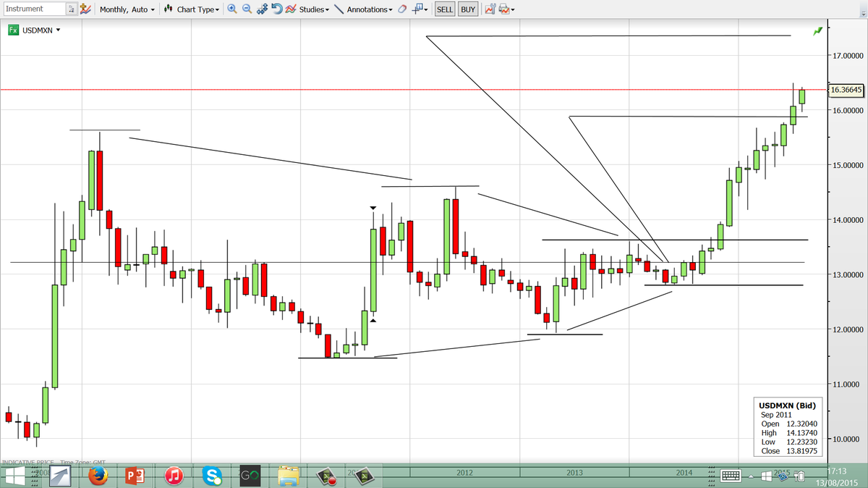
Task: Open the Studies dropdown menu
Action: [x=314, y=9]
